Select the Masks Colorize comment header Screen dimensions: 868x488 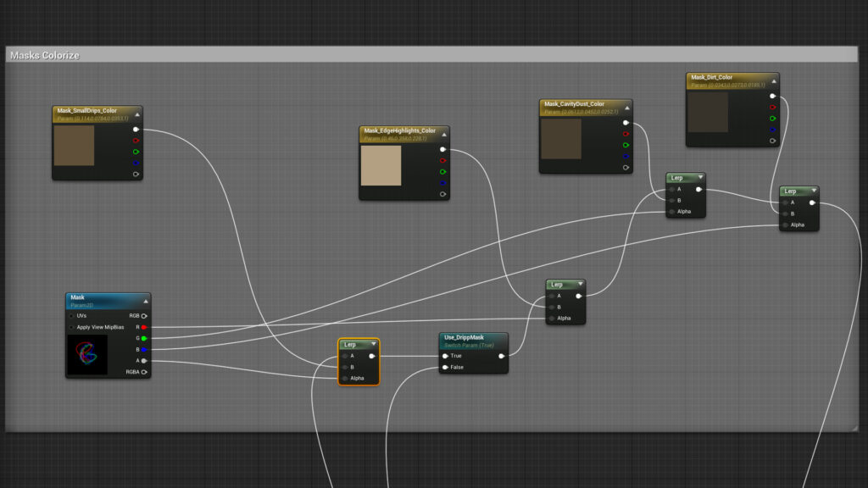click(46, 54)
